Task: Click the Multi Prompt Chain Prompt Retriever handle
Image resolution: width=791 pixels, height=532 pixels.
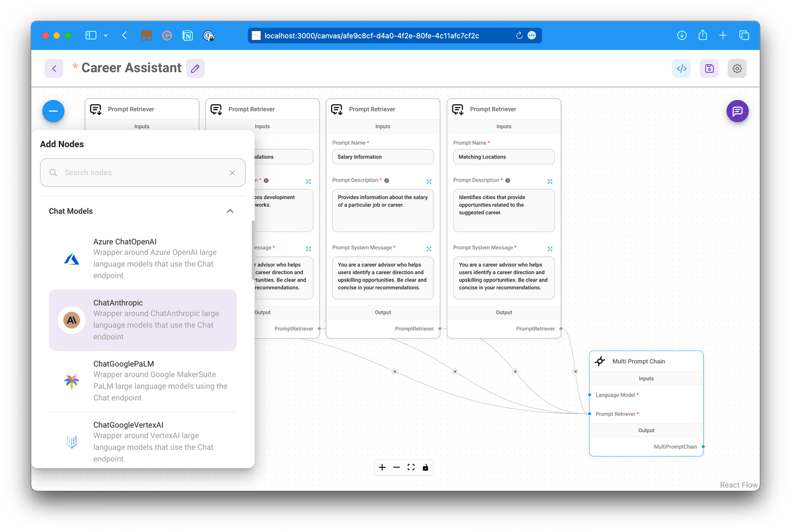Action: [x=590, y=414]
